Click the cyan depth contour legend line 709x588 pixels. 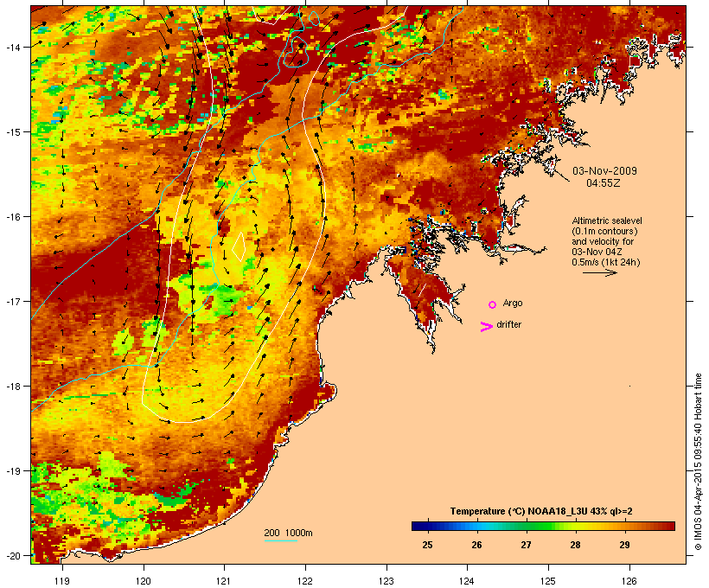click(281, 540)
